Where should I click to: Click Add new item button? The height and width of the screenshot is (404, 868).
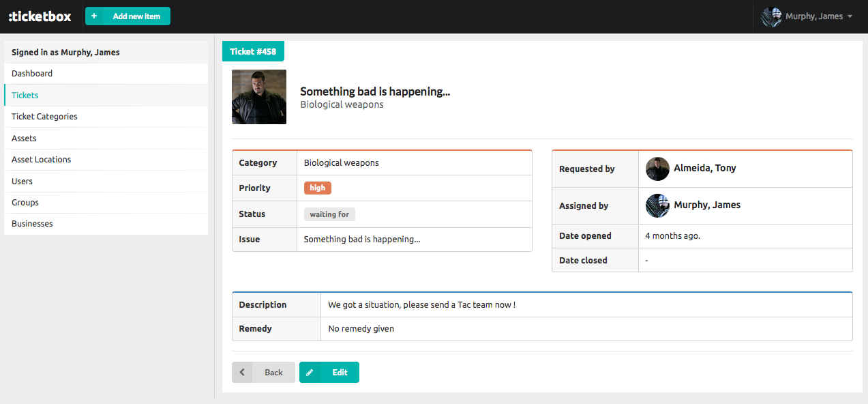(x=128, y=16)
